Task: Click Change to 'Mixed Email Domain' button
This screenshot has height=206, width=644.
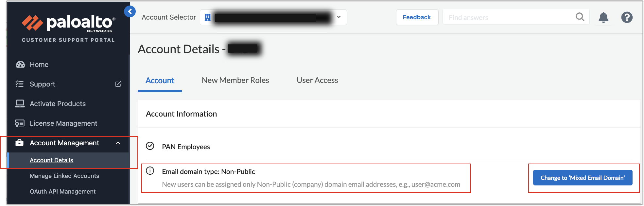Action: (583, 178)
